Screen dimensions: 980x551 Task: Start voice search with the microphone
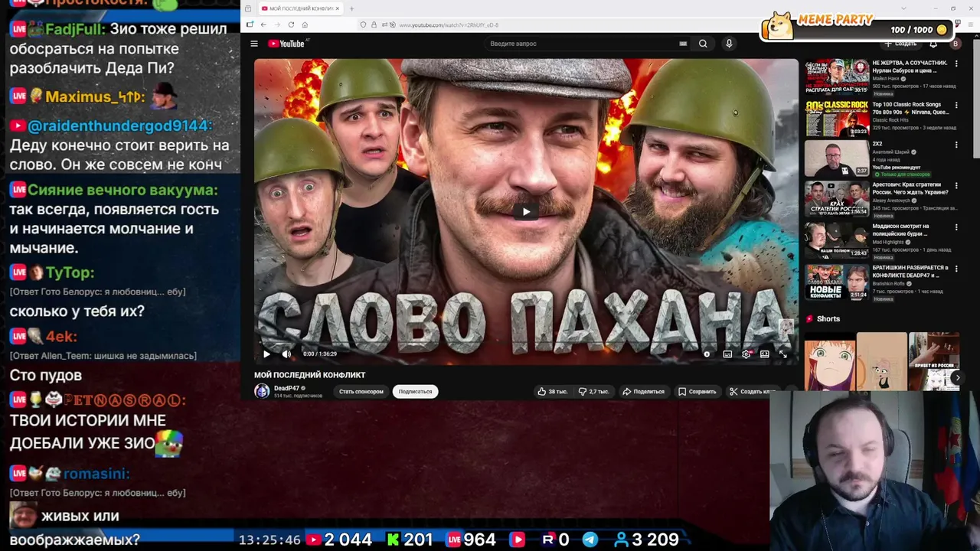[x=729, y=44]
